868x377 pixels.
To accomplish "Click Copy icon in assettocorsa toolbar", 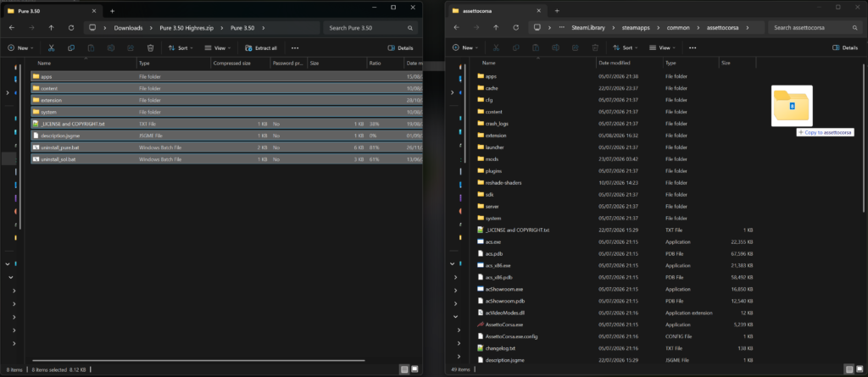I will click(515, 48).
